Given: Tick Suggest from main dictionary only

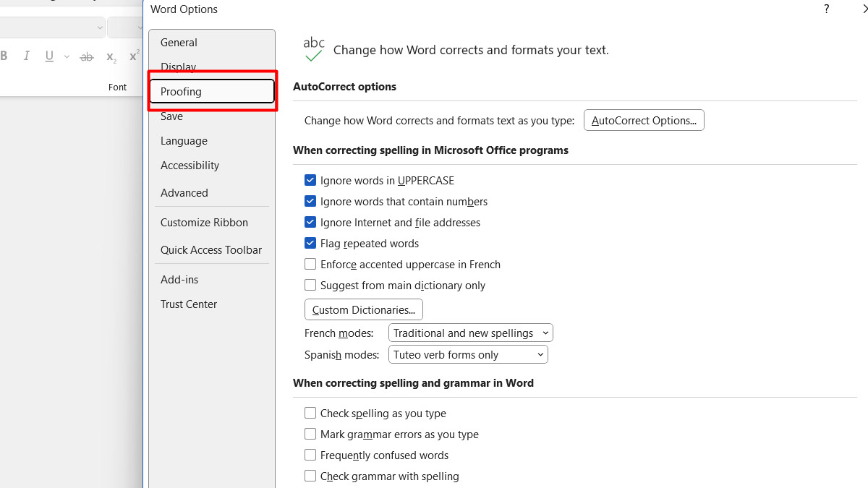Looking at the screenshot, I should [310, 286].
